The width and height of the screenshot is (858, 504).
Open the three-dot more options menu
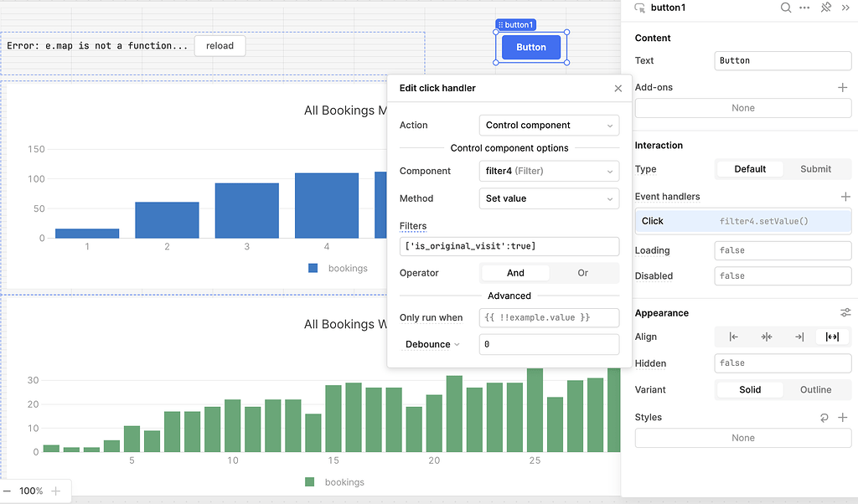805,8
